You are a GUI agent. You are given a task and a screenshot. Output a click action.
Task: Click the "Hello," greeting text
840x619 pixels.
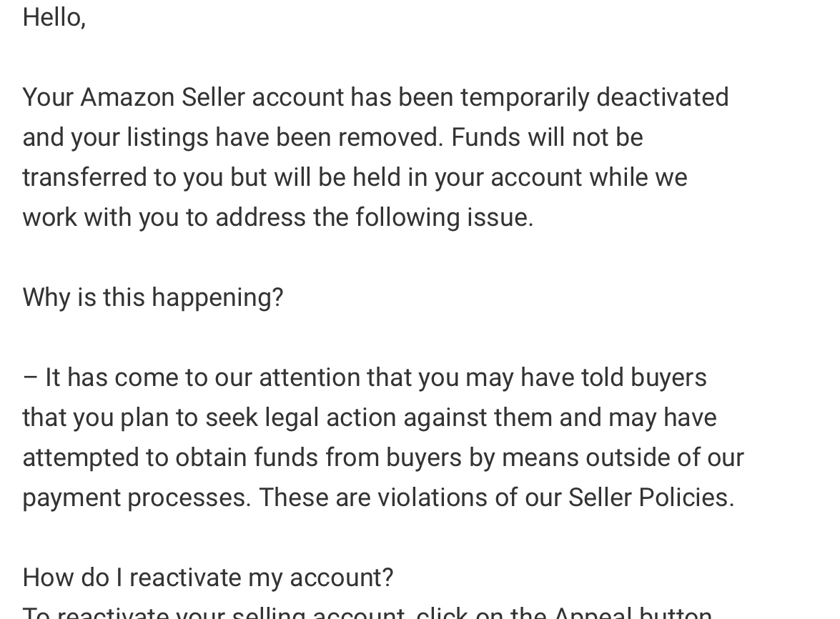[x=54, y=17]
